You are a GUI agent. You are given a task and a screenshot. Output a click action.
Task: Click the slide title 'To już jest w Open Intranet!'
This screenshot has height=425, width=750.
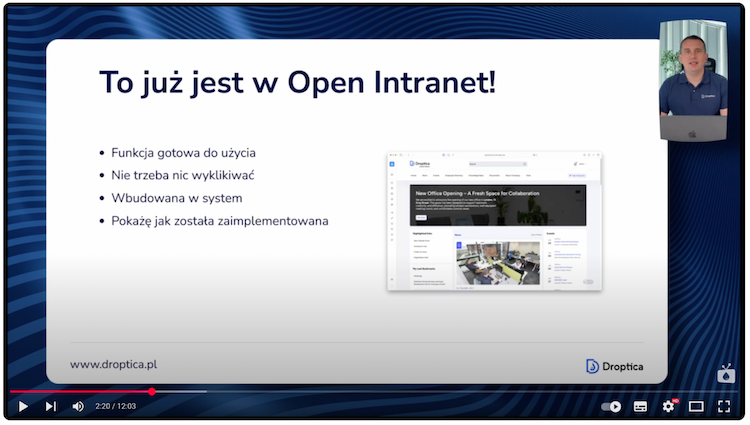coord(298,82)
